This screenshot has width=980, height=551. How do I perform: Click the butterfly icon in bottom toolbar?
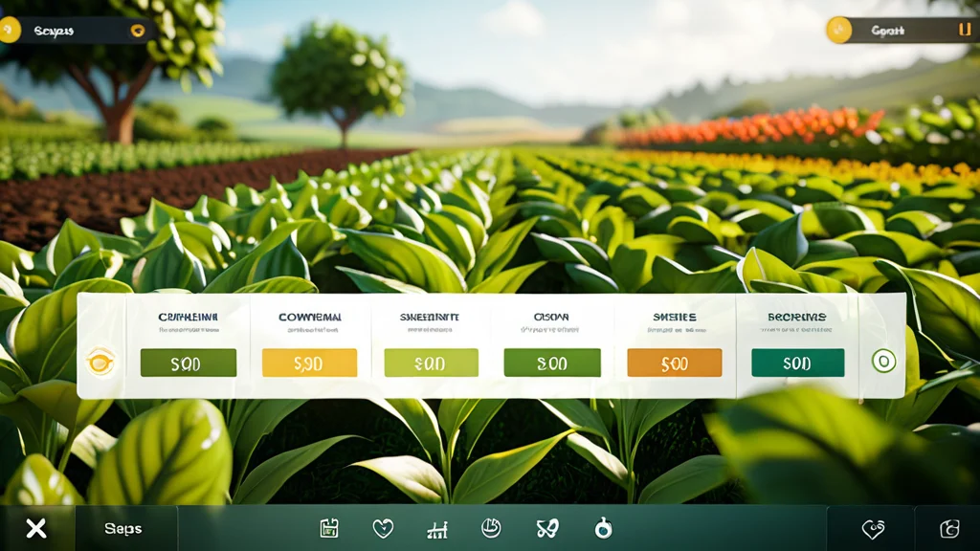546,529
